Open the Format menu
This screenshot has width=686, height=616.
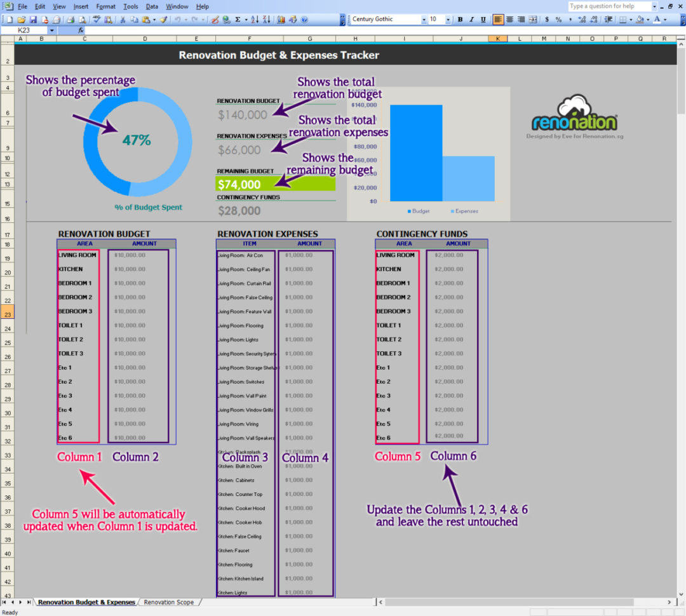click(105, 6)
